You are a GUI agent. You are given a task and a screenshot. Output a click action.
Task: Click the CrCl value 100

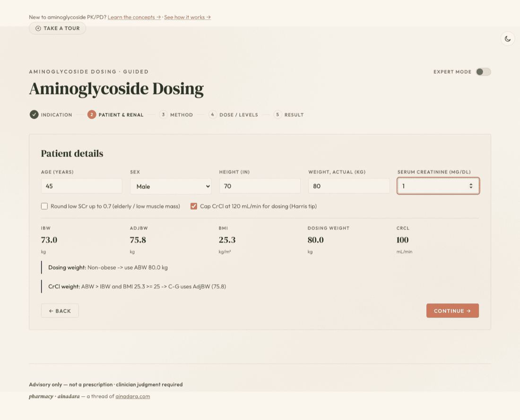click(x=402, y=240)
